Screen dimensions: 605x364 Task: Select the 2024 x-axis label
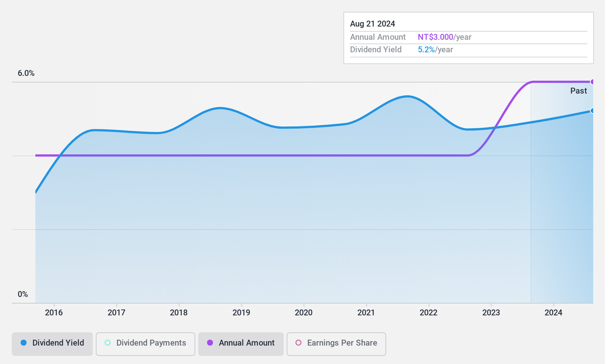[553, 312]
